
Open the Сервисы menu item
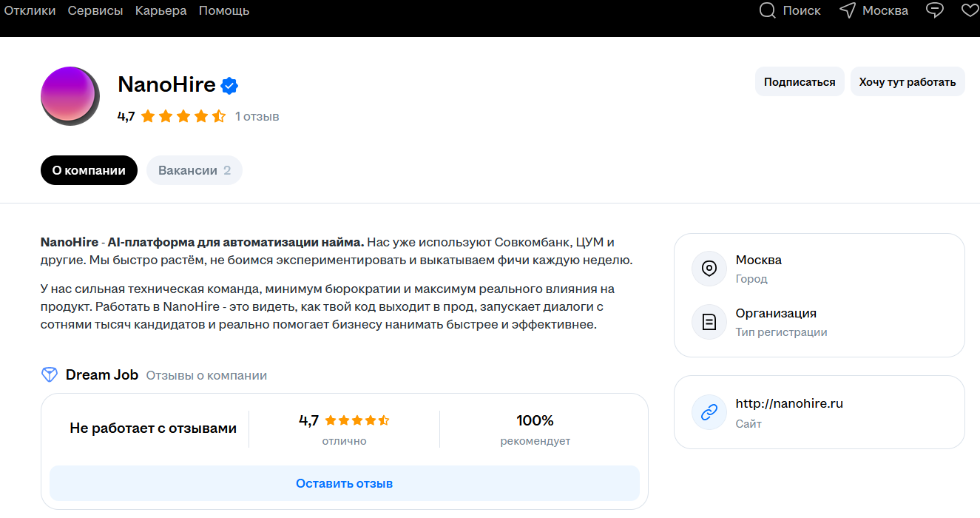click(x=95, y=10)
